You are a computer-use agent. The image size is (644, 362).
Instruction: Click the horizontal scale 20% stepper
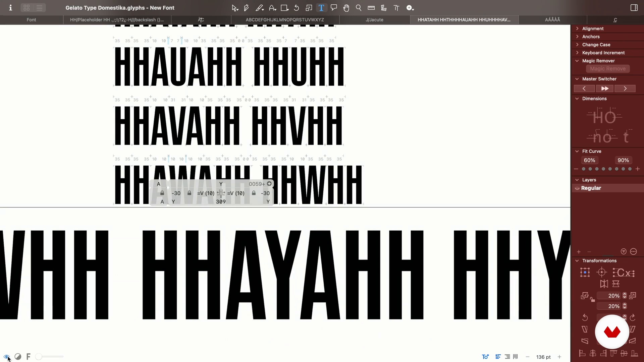pos(625,296)
